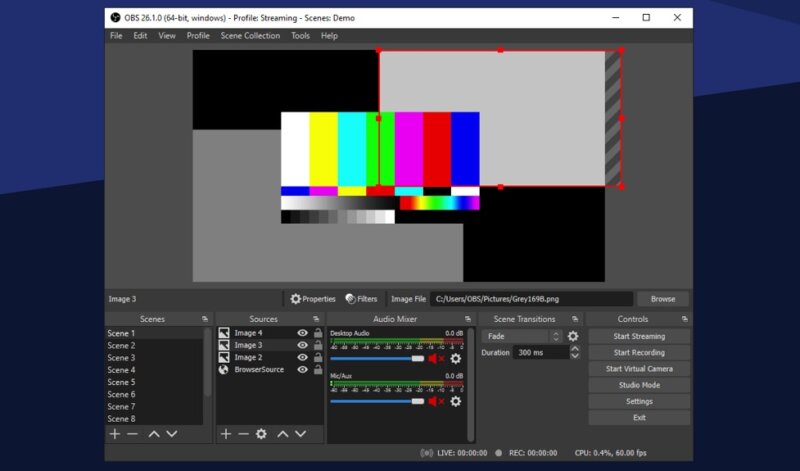This screenshot has height=471, width=800.
Task: Pop out the Scenes dock
Action: pos(205,319)
